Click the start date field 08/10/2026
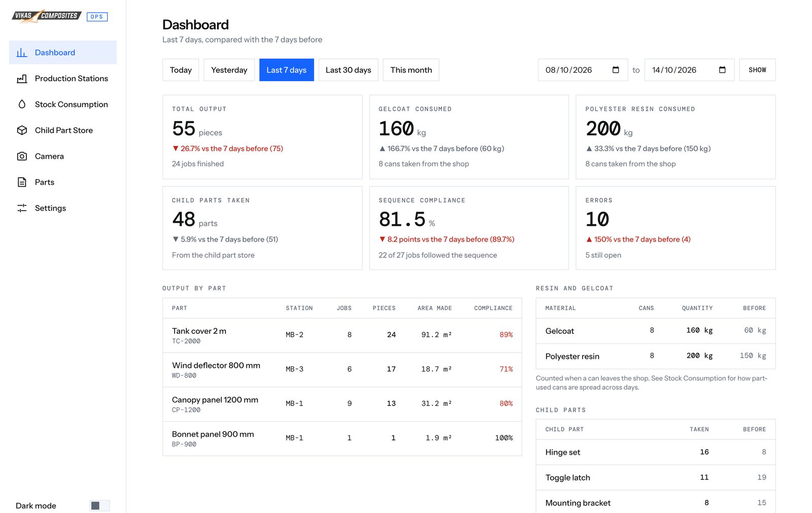Screen dimensions: 812x513 point(583,70)
